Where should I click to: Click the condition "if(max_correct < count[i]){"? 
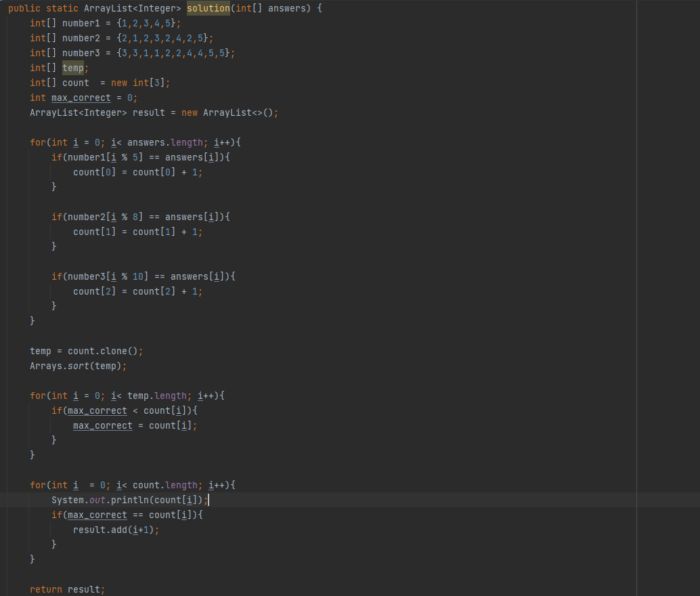pyautogui.click(x=125, y=410)
